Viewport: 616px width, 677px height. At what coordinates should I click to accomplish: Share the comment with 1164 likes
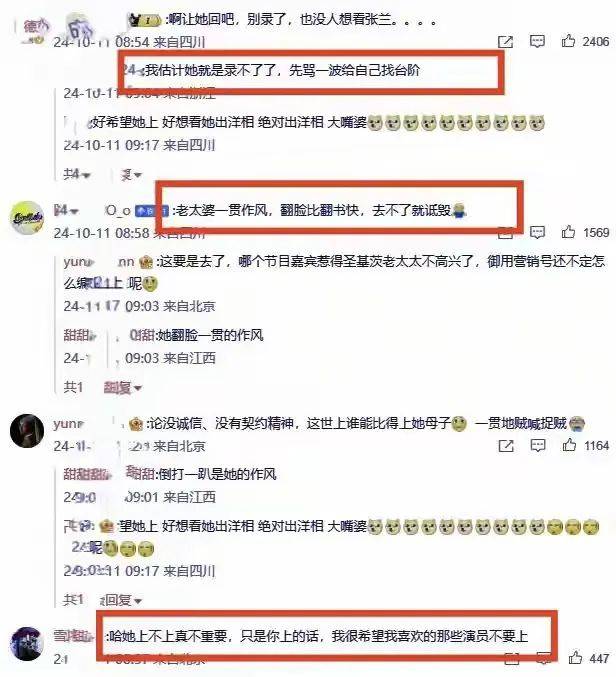tap(506, 446)
